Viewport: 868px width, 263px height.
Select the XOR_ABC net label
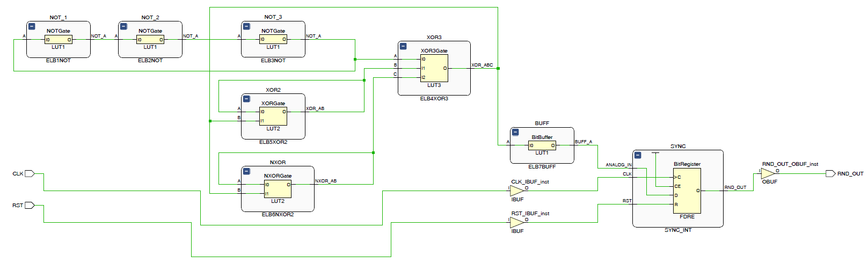tap(482, 65)
